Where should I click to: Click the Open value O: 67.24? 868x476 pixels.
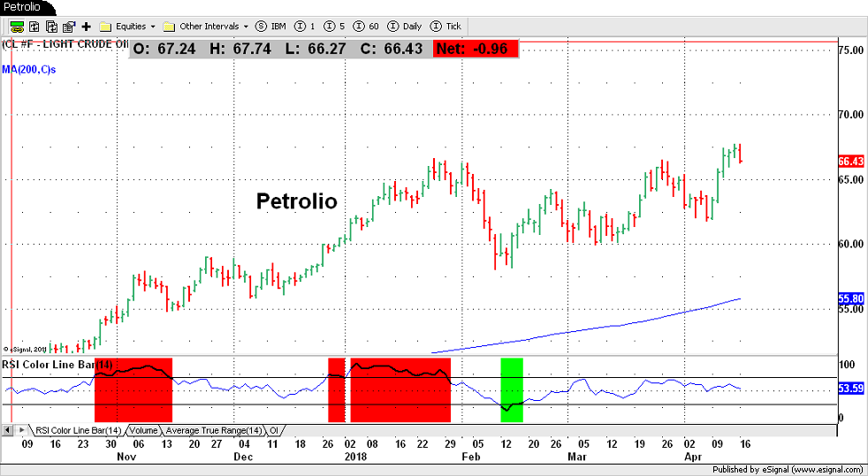click(x=165, y=49)
